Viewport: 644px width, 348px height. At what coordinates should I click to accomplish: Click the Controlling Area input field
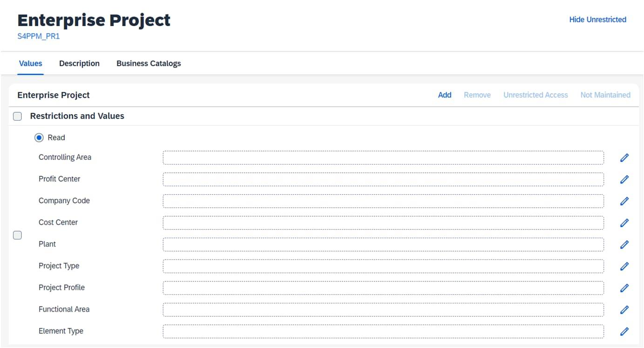click(383, 157)
